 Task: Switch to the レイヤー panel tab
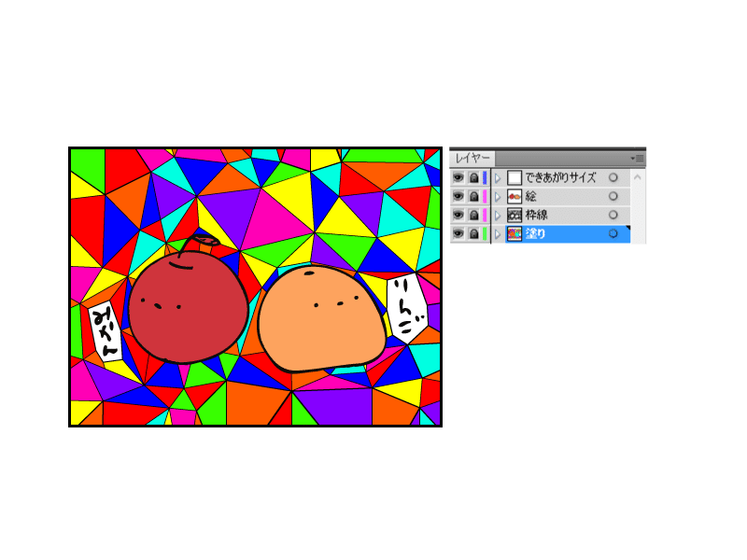472,158
